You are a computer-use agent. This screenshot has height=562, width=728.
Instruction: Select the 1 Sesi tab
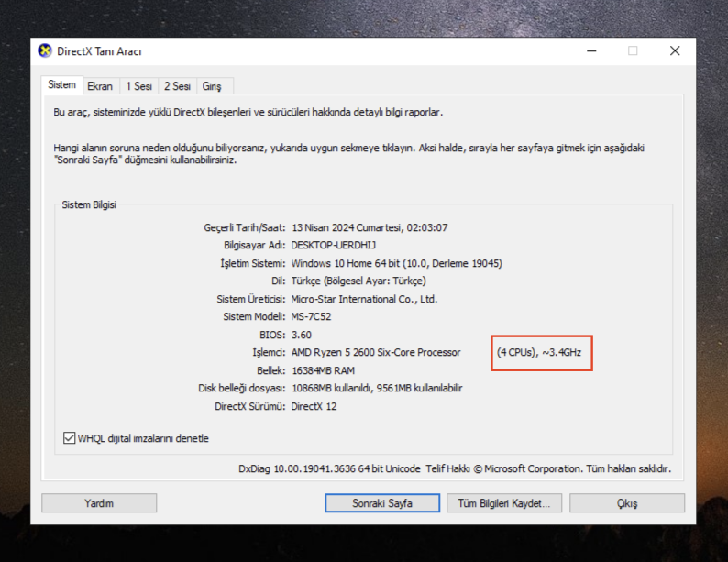138,86
